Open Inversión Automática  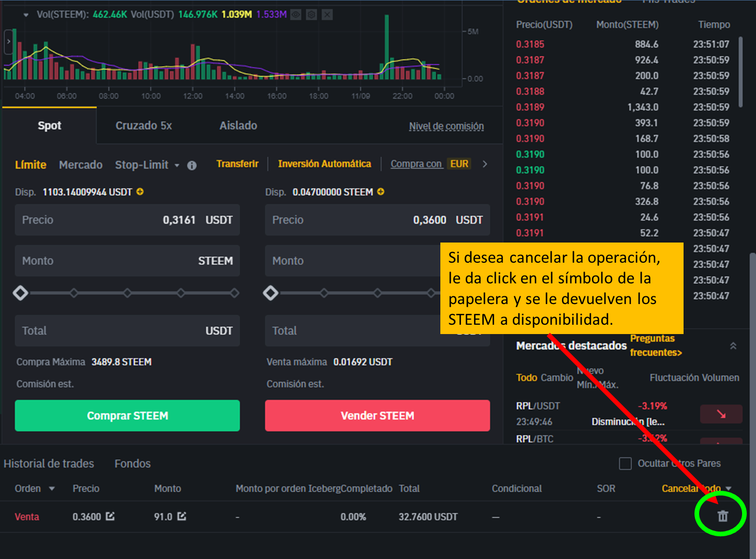(324, 164)
